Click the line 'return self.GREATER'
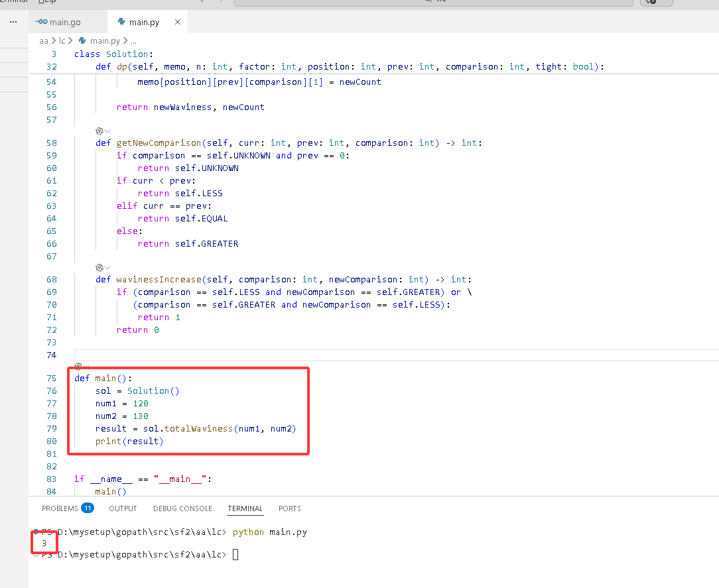This screenshot has height=588, width=719. [188, 244]
